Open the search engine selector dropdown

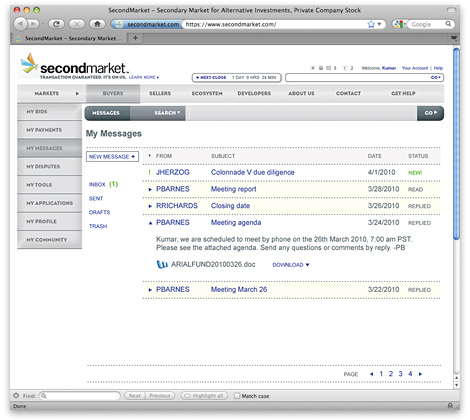(399, 24)
